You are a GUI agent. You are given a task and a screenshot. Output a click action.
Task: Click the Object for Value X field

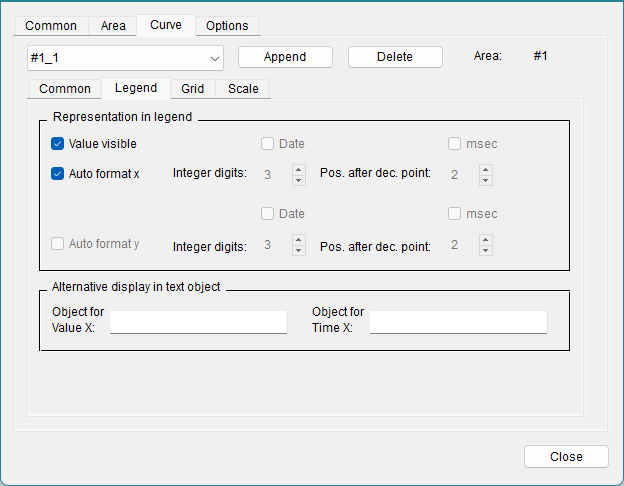pyautogui.click(x=198, y=322)
